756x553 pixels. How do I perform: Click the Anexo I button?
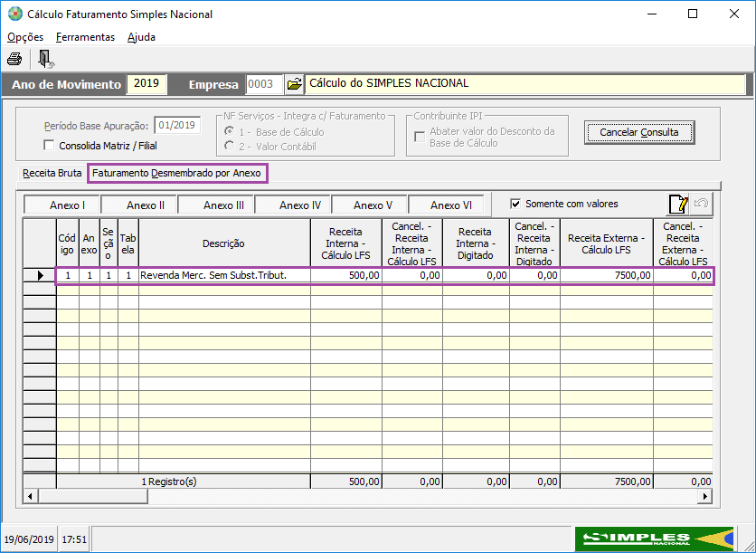[61, 205]
